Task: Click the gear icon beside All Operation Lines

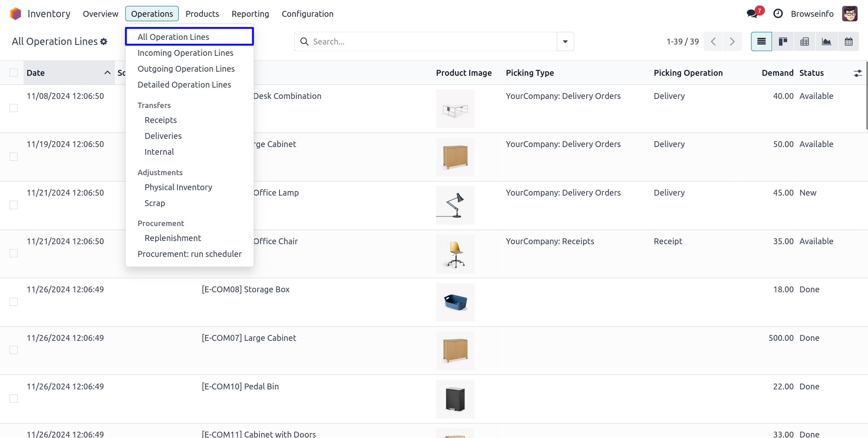Action: pyautogui.click(x=104, y=42)
